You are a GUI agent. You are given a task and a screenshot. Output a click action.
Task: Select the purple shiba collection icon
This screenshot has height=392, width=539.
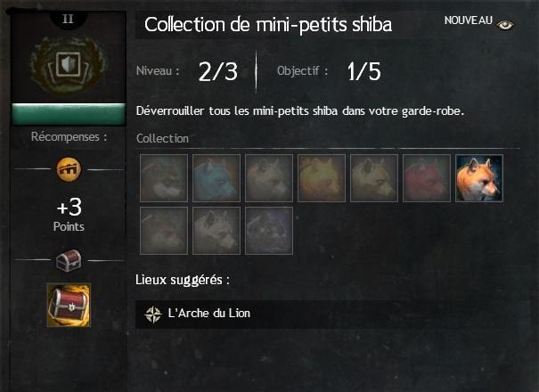pyautogui.click(x=269, y=231)
